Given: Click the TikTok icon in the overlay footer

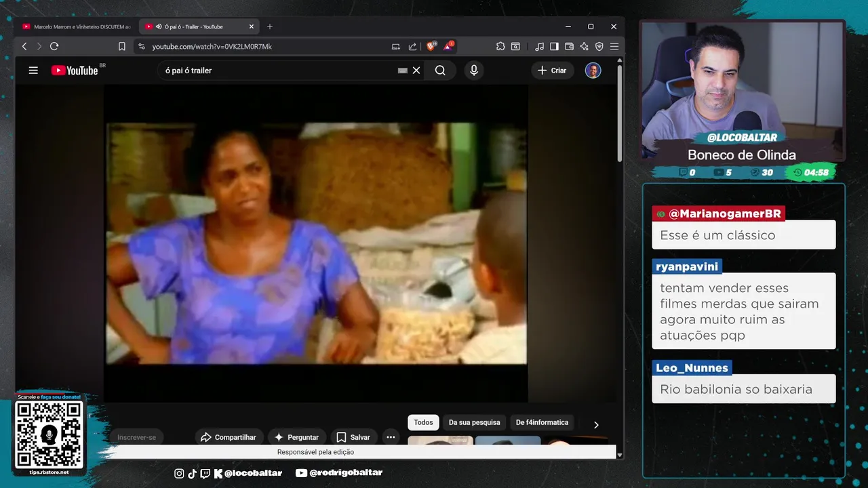Looking at the screenshot, I should click(x=192, y=473).
